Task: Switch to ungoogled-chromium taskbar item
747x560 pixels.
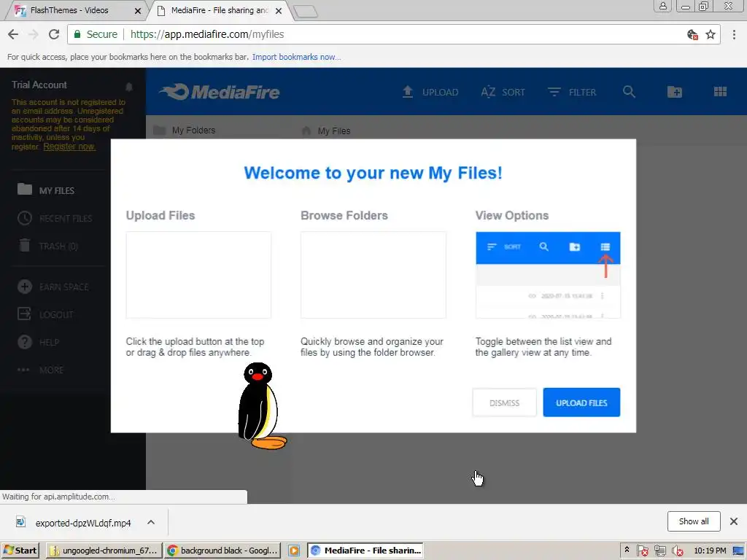Action: point(104,551)
